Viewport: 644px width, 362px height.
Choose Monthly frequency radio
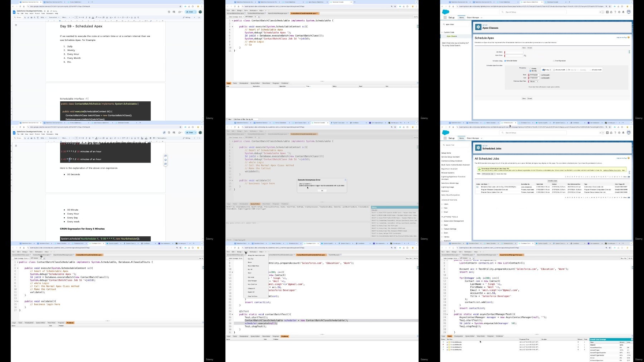point(530,71)
